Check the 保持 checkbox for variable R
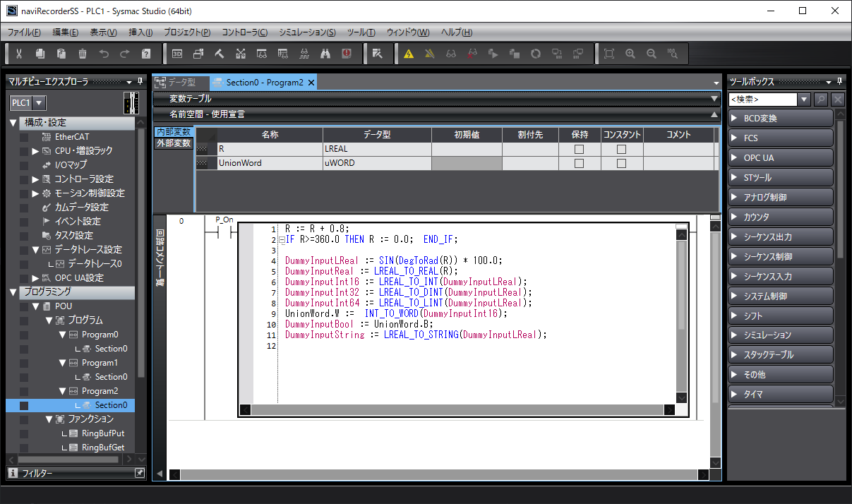Screen dimensions: 852x504 pyautogui.click(x=579, y=149)
